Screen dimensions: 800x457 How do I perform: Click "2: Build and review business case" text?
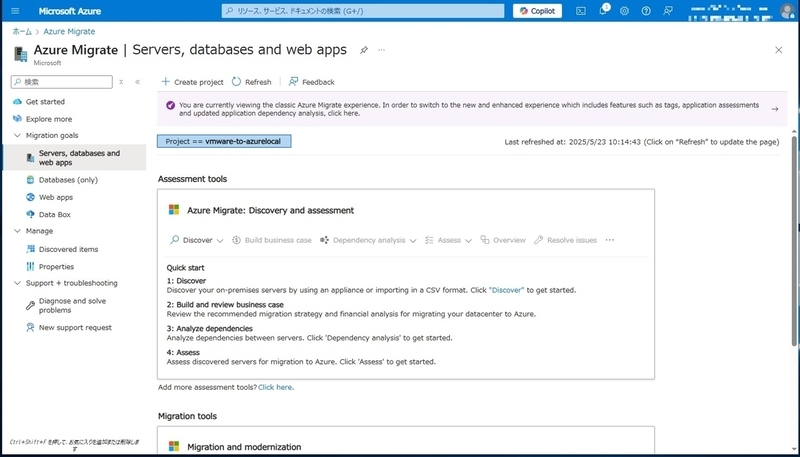[225, 304]
